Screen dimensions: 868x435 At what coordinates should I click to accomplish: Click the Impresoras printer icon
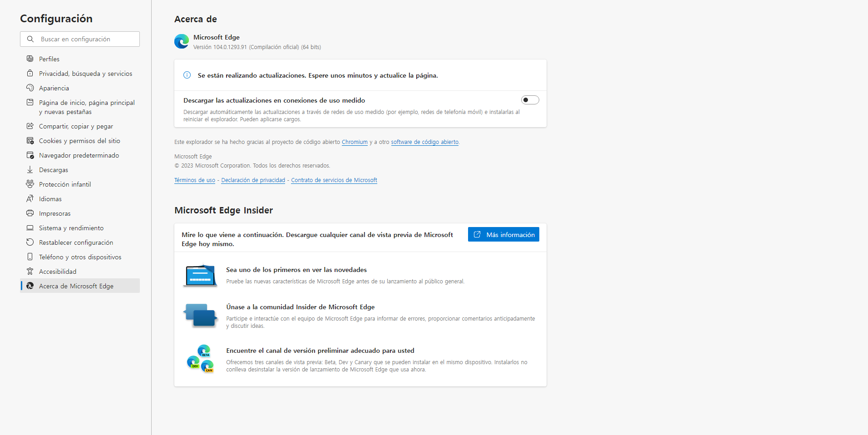[x=30, y=213]
